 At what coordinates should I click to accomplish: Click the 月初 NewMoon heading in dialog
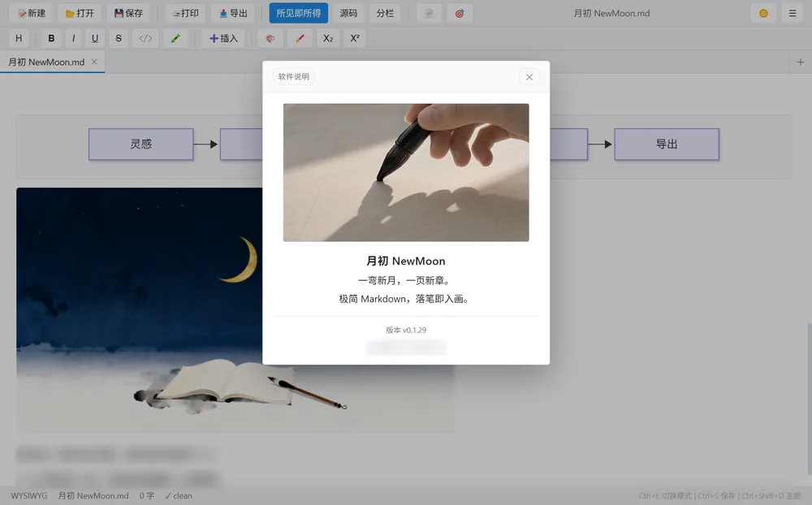[406, 261]
